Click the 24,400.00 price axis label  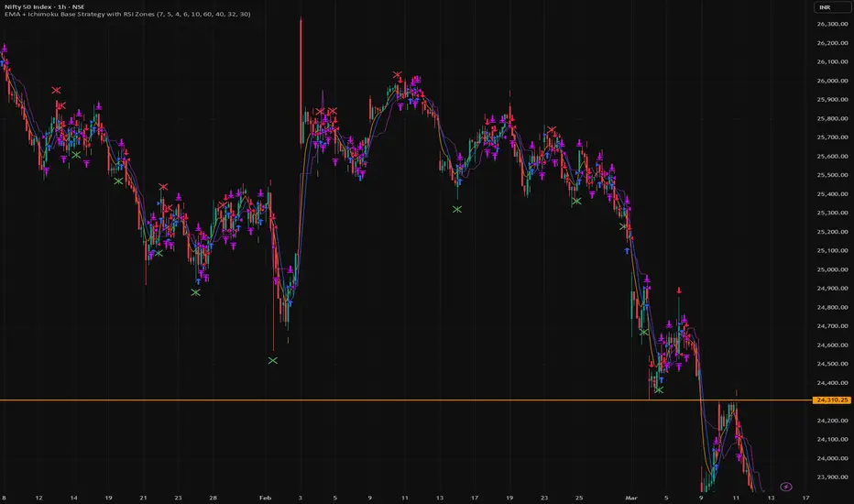tap(832, 383)
